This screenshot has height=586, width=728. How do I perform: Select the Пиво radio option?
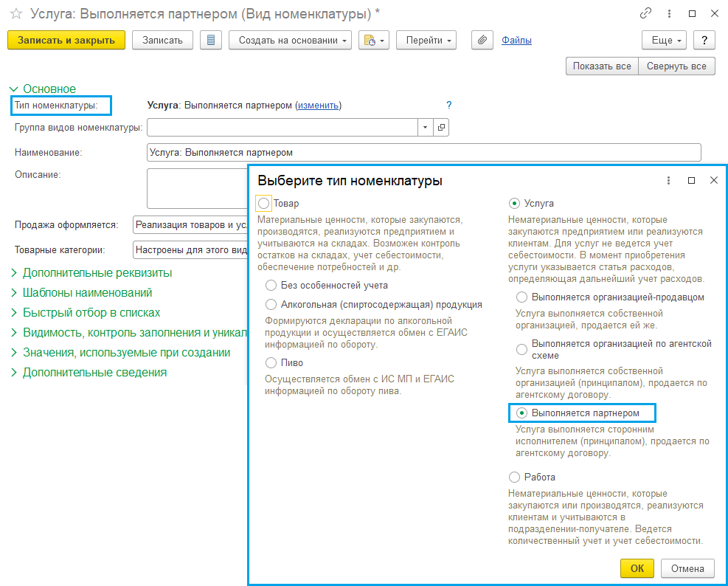[271, 363]
